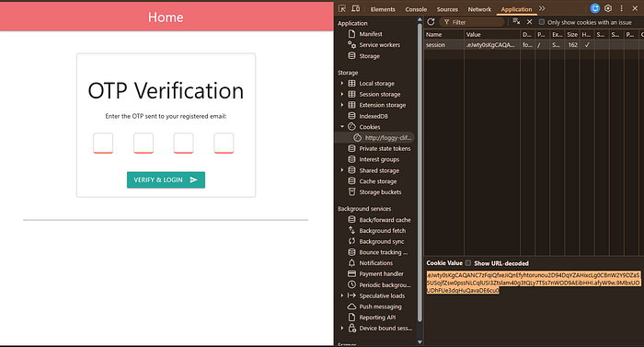
Task: Close the DevTools panel
Action: pyautogui.click(x=635, y=8)
